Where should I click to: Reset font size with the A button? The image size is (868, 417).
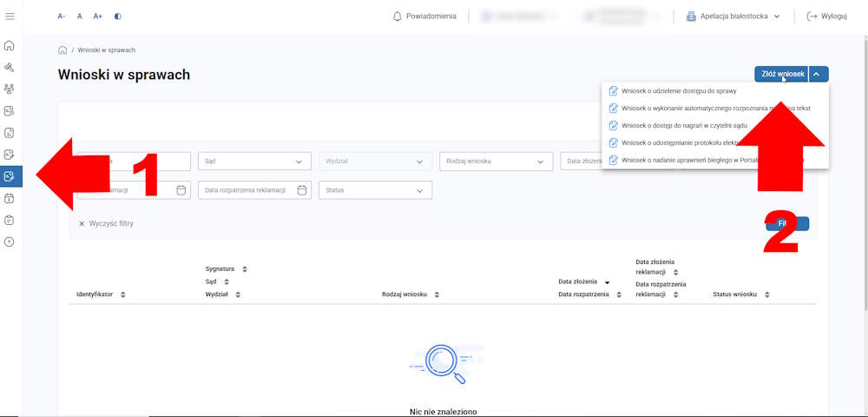(x=80, y=17)
